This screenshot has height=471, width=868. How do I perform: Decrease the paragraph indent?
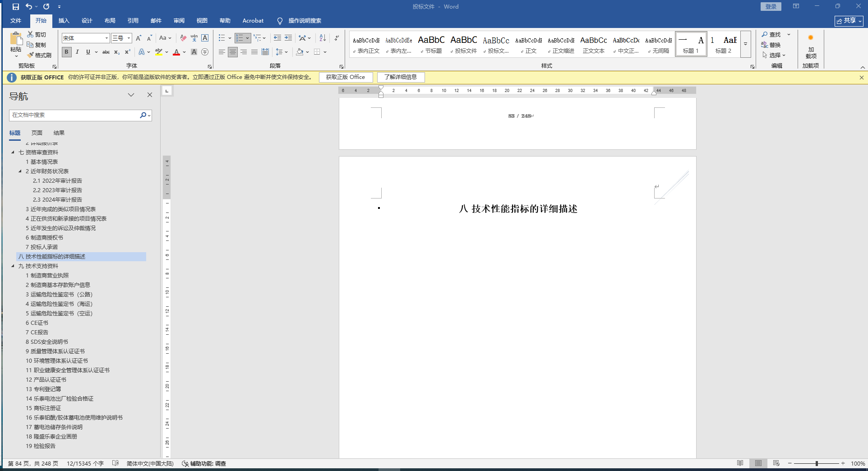pyautogui.click(x=277, y=38)
